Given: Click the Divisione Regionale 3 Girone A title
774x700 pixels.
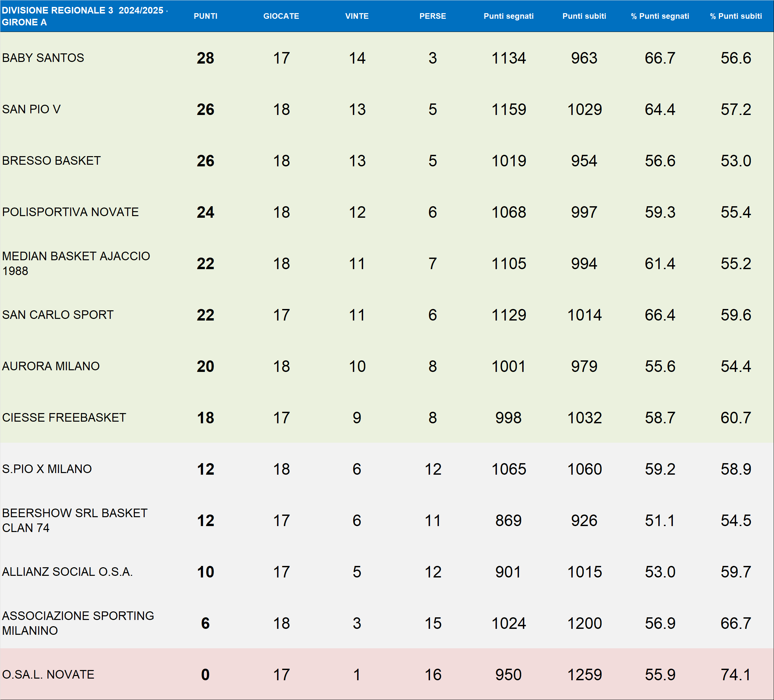Looking at the screenshot, I should tap(84, 16).
